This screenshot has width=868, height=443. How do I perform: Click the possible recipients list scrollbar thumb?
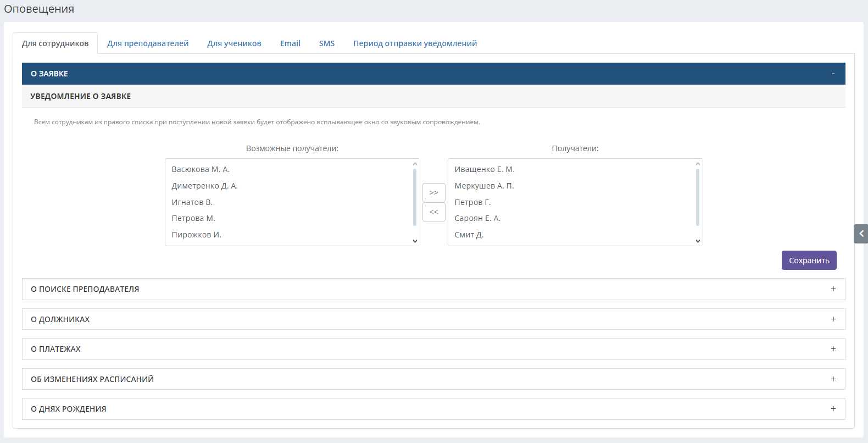click(x=415, y=197)
